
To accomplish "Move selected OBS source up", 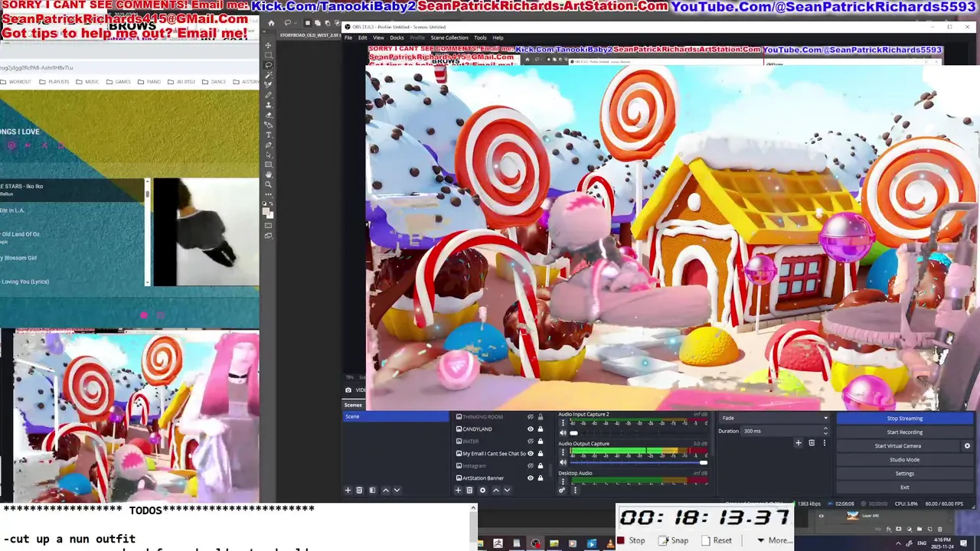I will pos(496,490).
